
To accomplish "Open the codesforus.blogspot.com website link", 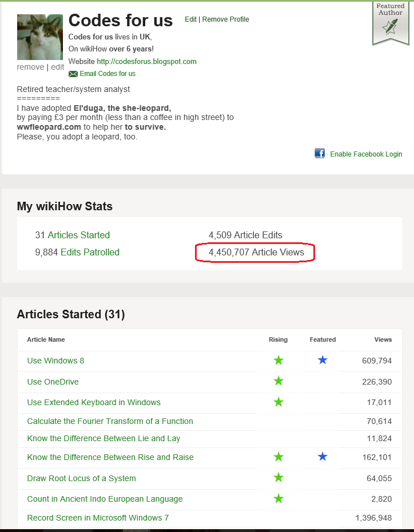I will pyautogui.click(x=147, y=61).
